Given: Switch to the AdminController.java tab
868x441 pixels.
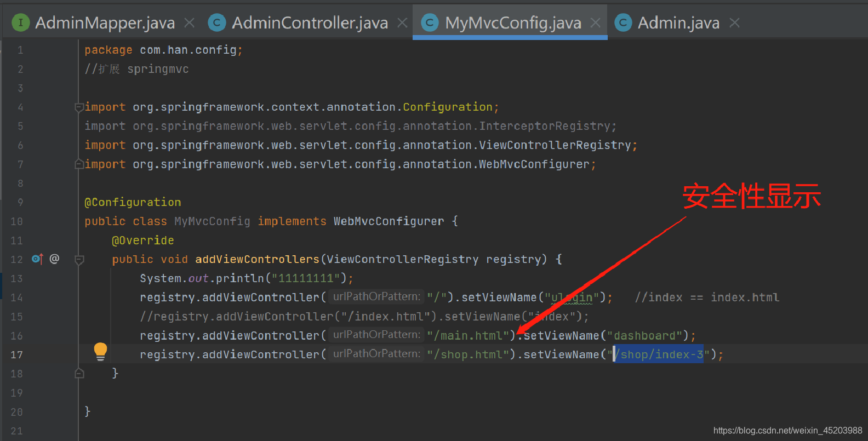Looking at the screenshot, I should pyautogui.click(x=310, y=22).
